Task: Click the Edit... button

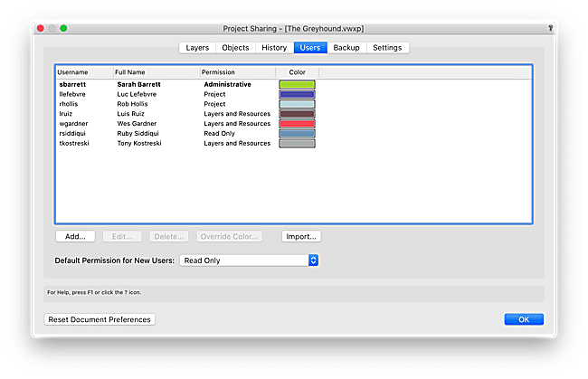Action: pyautogui.click(x=122, y=237)
